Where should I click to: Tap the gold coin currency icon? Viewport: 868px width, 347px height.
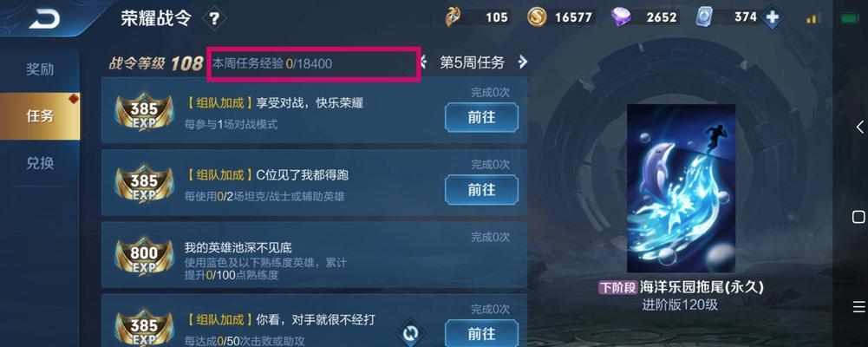(x=537, y=17)
